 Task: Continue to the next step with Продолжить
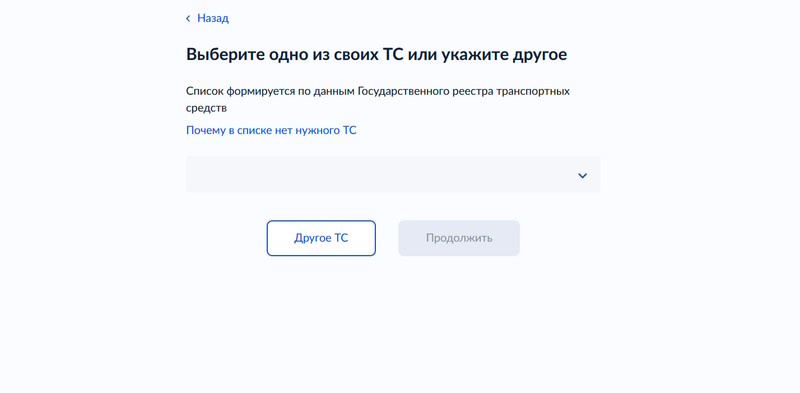pos(459,238)
